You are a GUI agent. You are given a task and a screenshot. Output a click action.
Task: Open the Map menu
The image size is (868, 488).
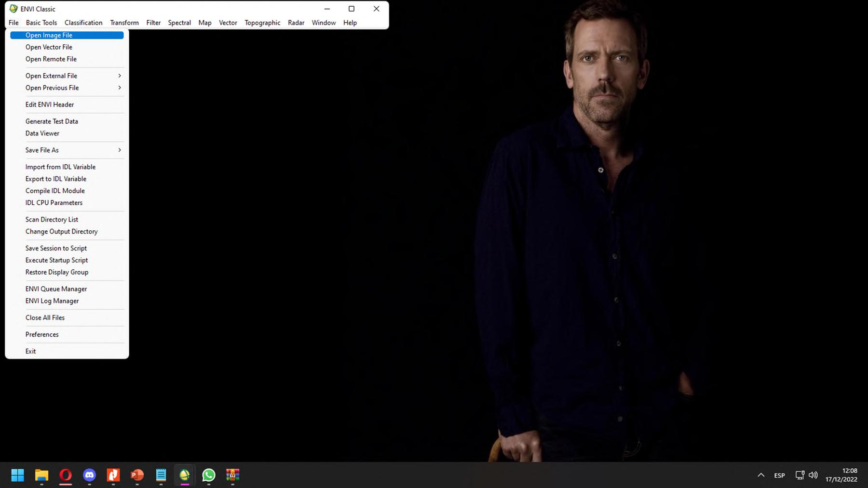pos(205,23)
